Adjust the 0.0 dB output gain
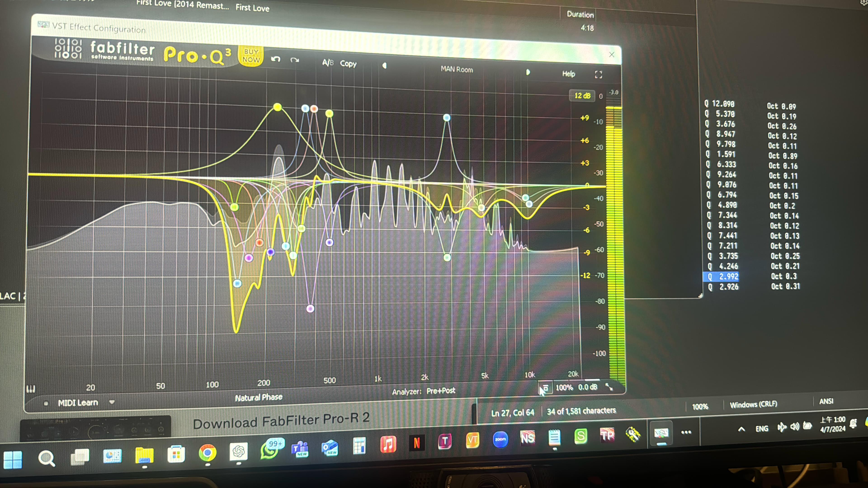Viewport: 868px width, 488px height. click(x=588, y=387)
